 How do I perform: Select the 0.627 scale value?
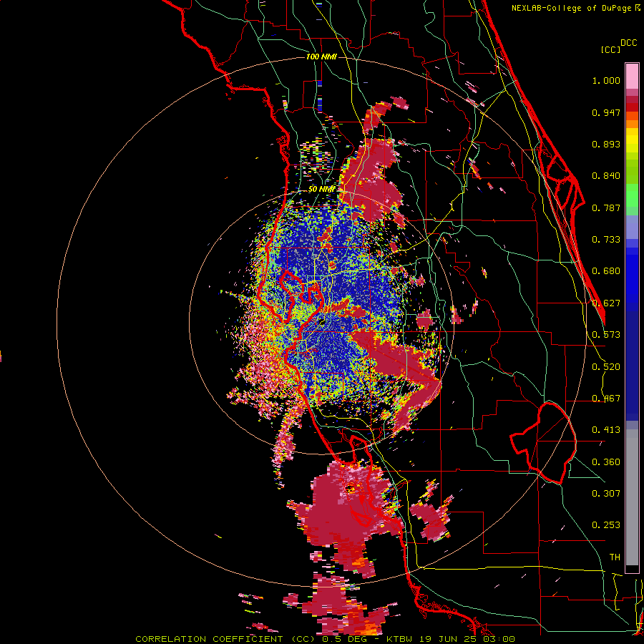[606, 303]
